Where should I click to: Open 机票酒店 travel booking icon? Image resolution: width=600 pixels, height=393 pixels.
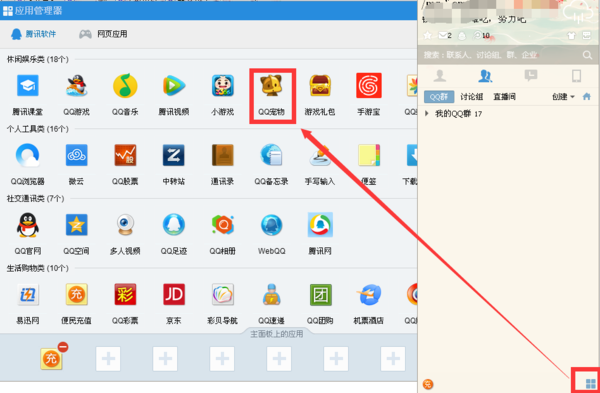369,294
